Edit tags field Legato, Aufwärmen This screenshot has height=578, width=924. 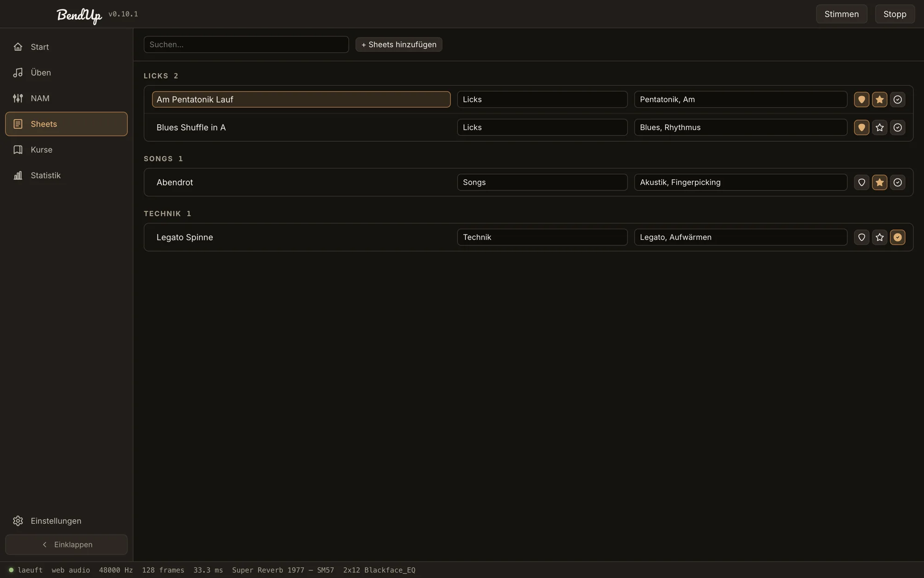[x=741, y=237]
